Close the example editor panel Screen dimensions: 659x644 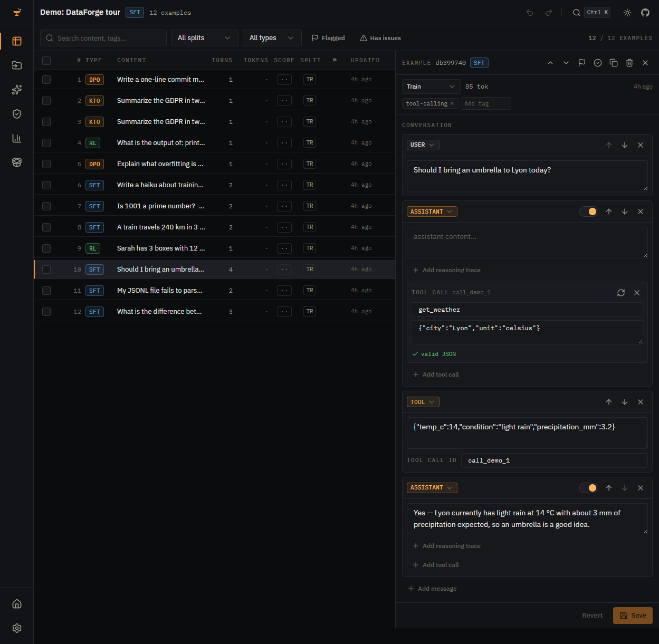pyautogui.click(x=645, y=63)
